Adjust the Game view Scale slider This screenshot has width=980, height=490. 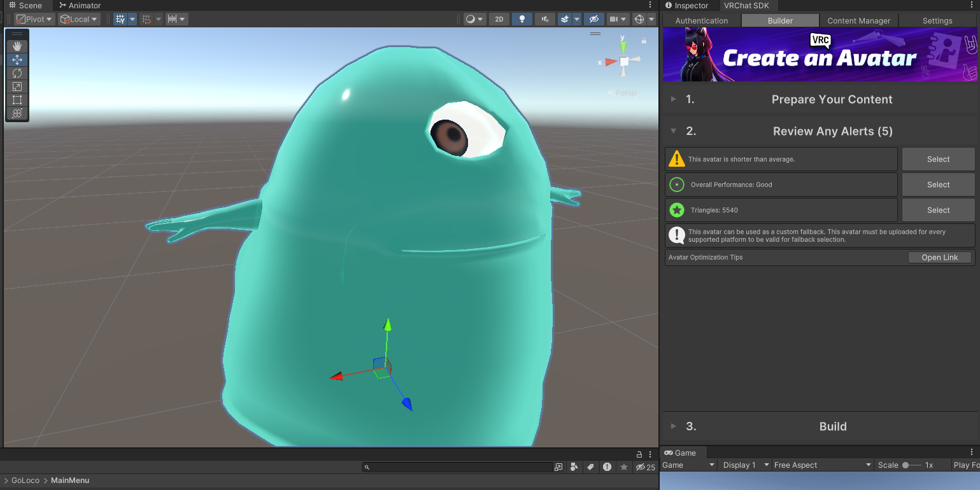click(907, 465)
